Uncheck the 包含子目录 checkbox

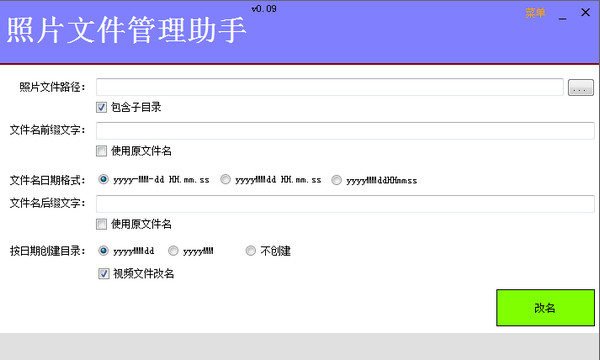point(101,108)
